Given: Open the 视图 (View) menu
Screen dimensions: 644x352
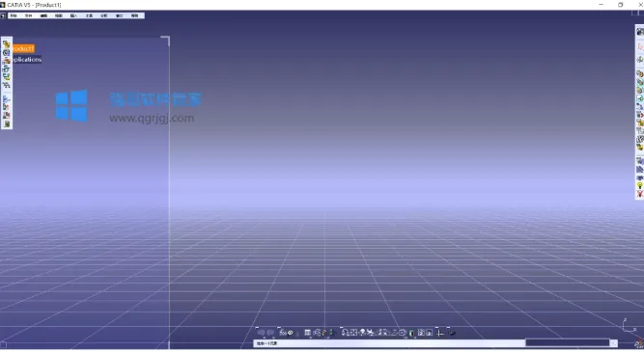Looking at the screenshot, I should (x=59, y=15).
